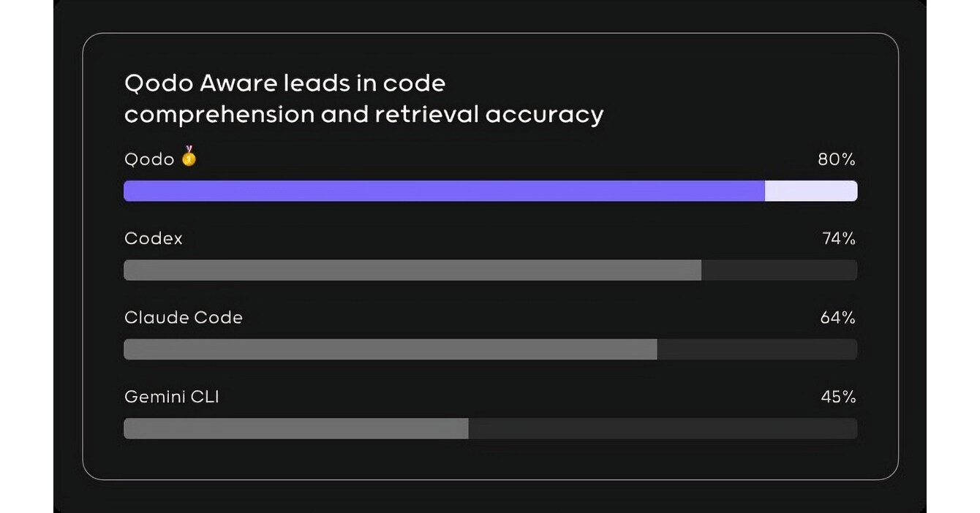Select the Qodo row label

point(149,159)
